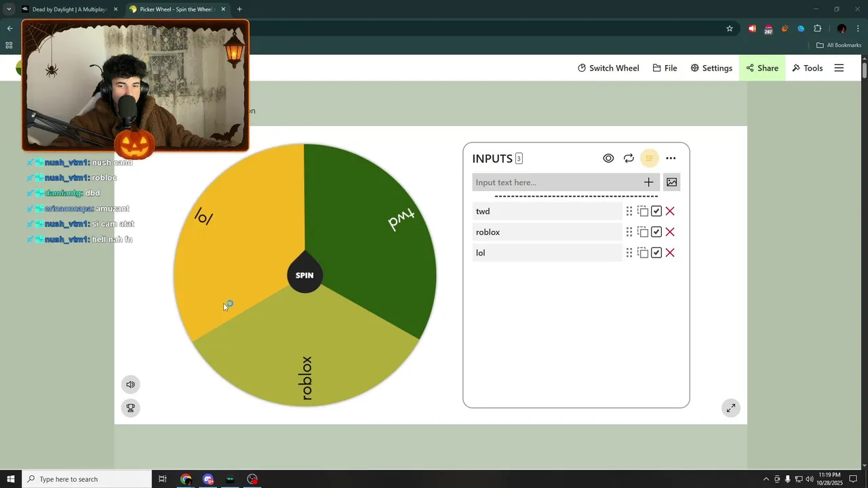
Task: Switch to the Dead by Daylight tab
Action: coord(69,9)
